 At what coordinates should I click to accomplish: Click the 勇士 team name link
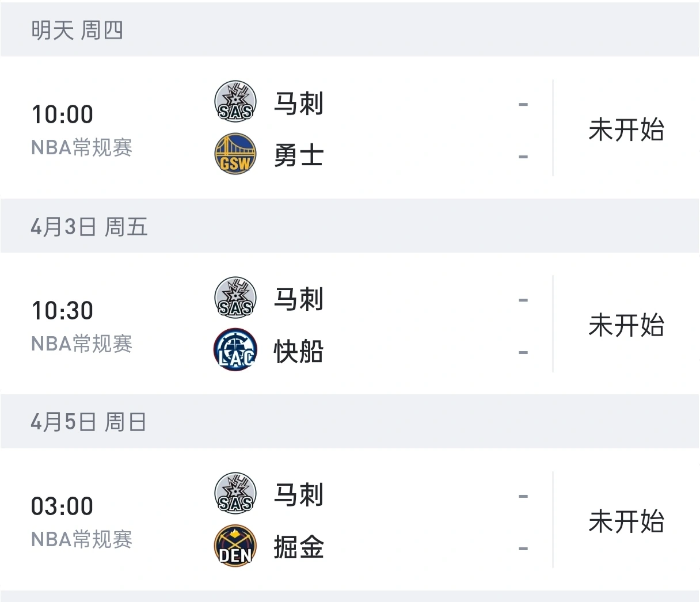pos(298,154)
